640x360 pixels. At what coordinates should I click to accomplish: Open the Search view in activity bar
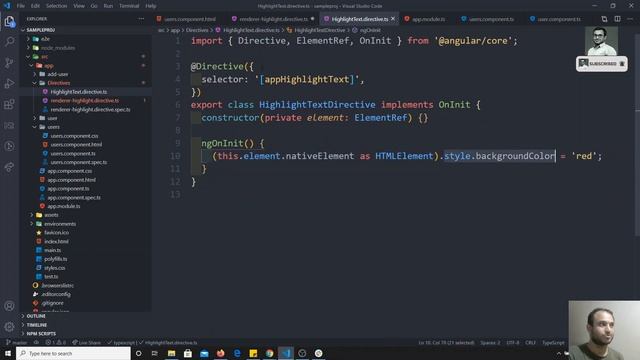click(9, 42)
